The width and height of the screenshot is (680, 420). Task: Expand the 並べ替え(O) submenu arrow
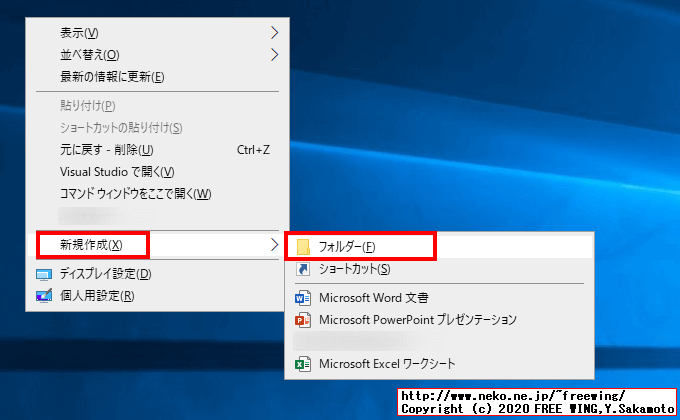tap(274, 55)
